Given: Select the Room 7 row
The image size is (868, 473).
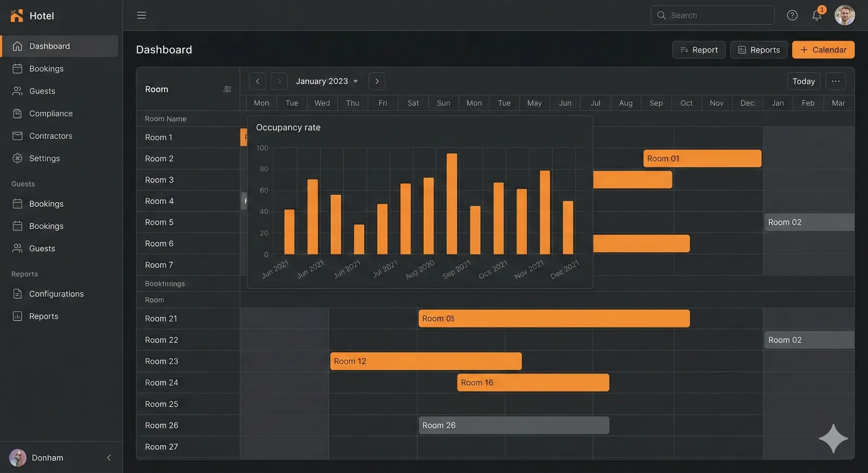Looking at the screenshot, I should [x=188, y=265].
